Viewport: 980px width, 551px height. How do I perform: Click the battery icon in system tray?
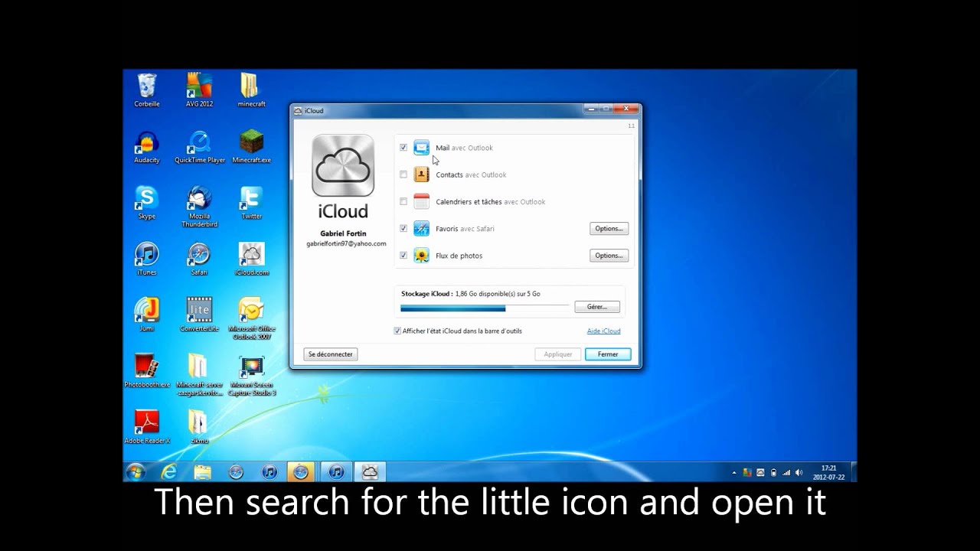(x=773, y=473)
